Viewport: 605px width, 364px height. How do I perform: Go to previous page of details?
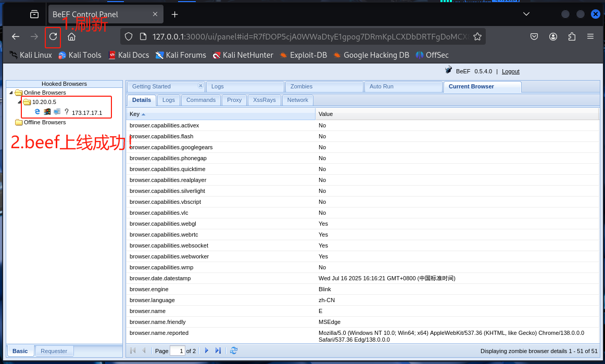point(144,350)
